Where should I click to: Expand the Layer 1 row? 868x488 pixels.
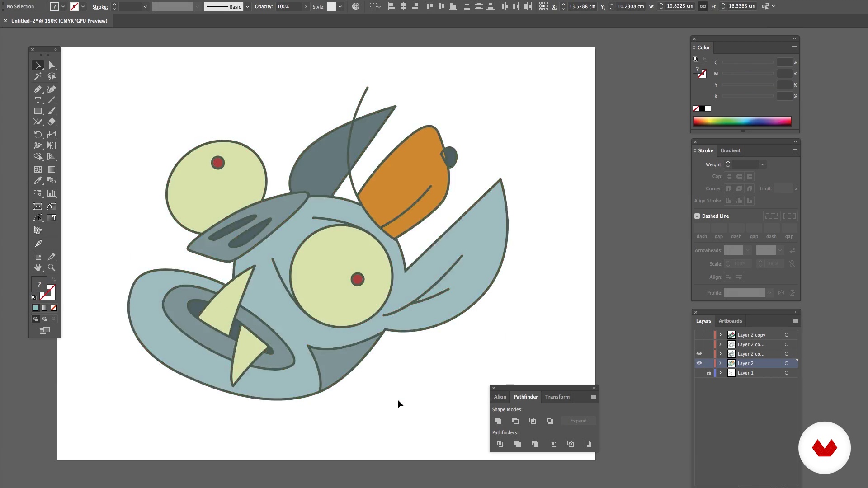(721, 373)
